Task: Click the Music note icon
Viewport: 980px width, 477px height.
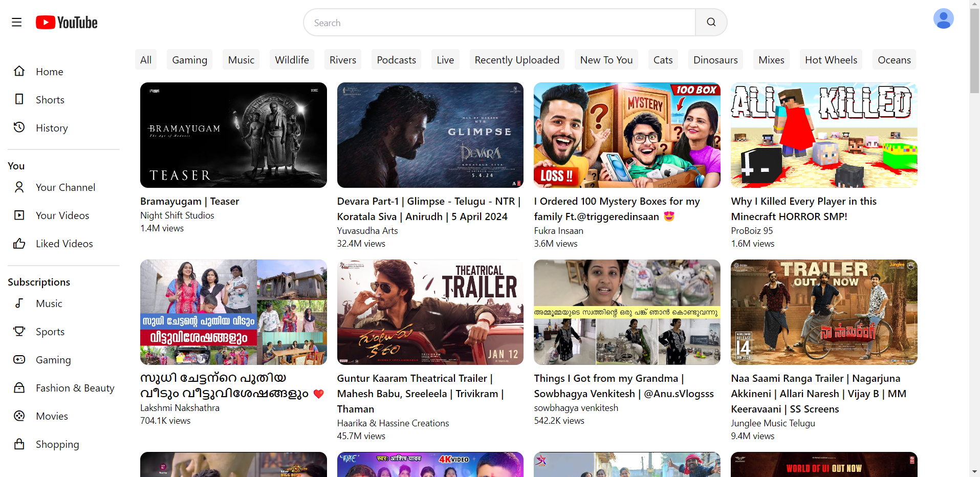Action: coord(19,303)
